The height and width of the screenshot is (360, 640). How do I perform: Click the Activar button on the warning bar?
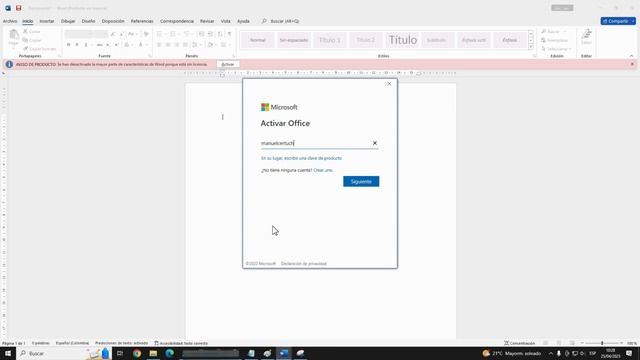coord(228,64)
